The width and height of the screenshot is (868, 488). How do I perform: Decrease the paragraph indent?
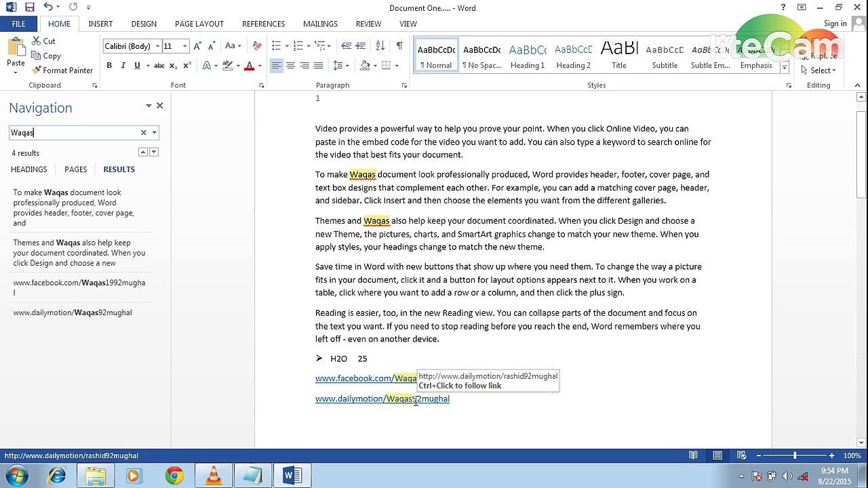(347, 46)
